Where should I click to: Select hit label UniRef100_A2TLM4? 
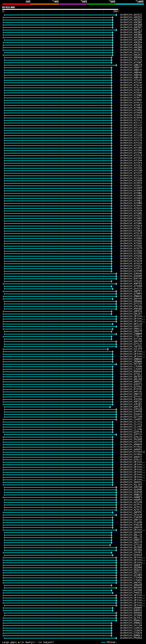coord(131,502)
